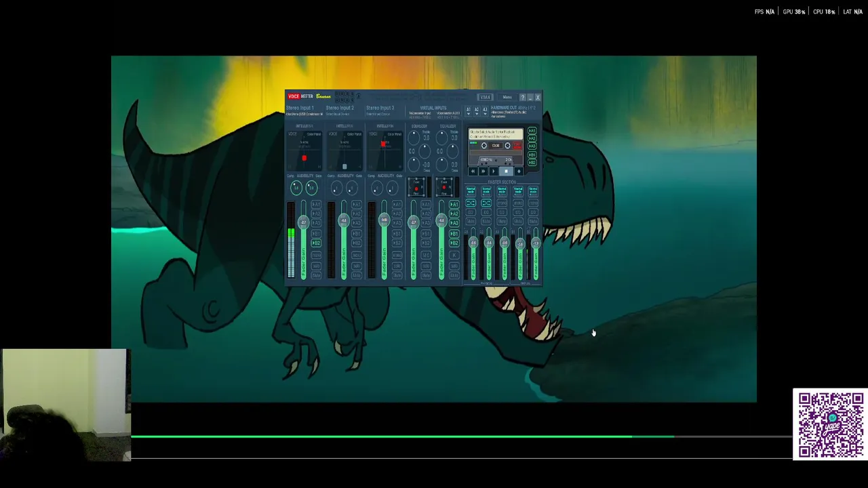The height and width of the screenshot is (488, 868).
Task: Select device for Stereo Input 2
Action: pos(338,115)
